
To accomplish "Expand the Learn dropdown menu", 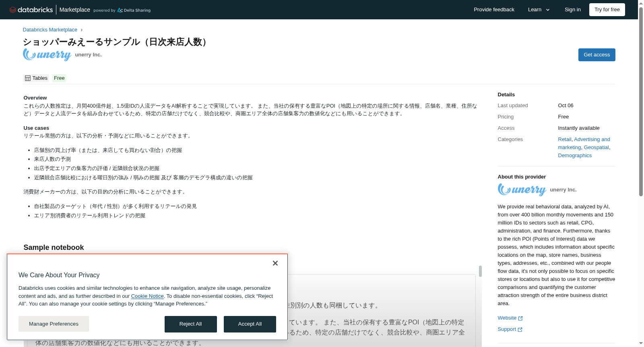I will [539, 10].
